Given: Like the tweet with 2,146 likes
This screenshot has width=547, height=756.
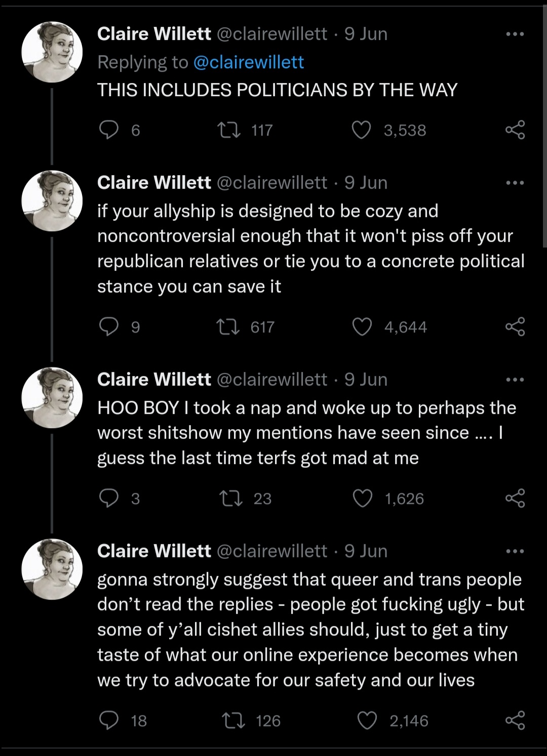Looking at the screenshot, I should coord(367,721).
